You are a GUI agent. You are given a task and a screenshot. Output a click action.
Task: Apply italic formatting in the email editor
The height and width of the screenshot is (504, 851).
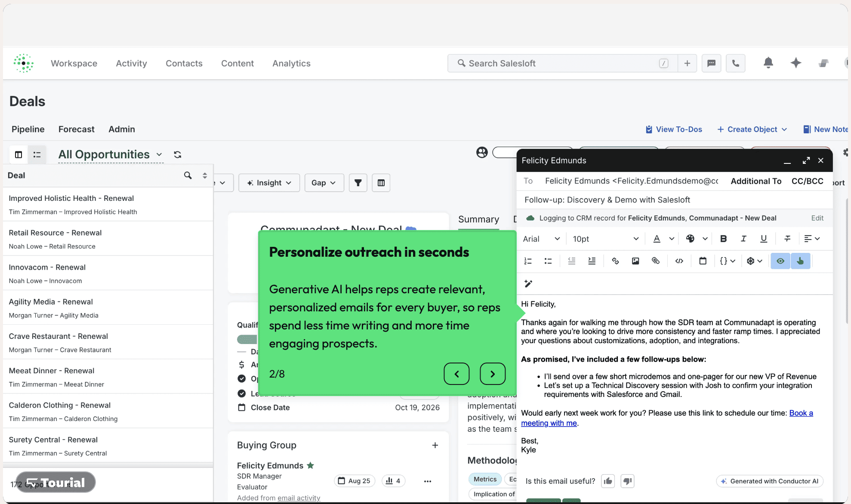pyautogui.click(x=743, y=239)
